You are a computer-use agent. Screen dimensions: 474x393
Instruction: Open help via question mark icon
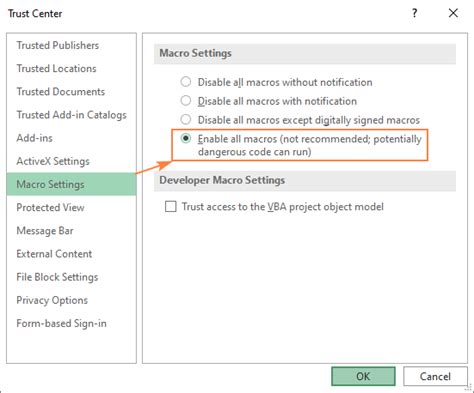coord(414,13)
